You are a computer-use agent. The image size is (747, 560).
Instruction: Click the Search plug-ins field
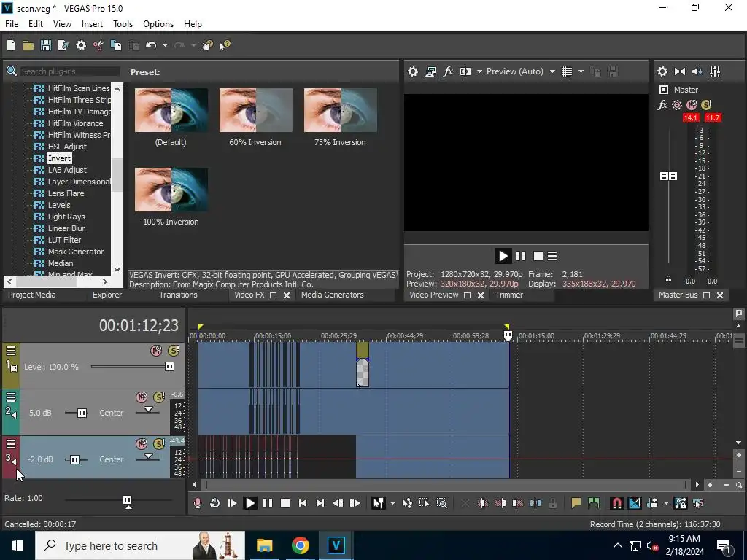70,71
